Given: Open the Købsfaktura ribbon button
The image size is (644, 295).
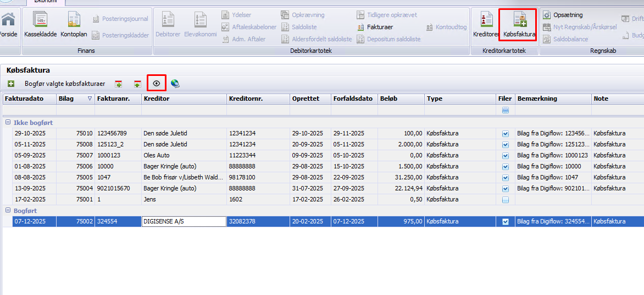Looking at the screenshot, I should pyautogui.click(x=519, y=25).
